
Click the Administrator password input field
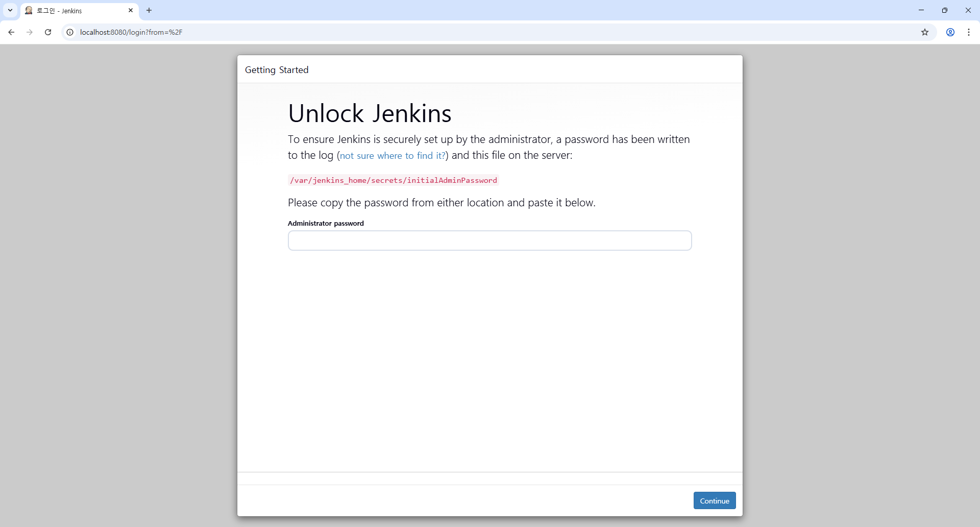(x=489, y=241)
